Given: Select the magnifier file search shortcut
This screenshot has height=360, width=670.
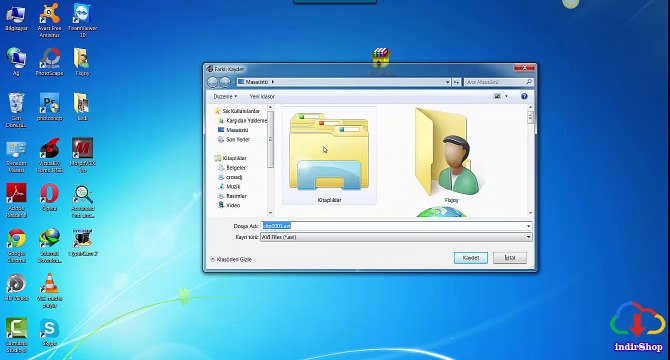Looking at the screenshot, I should click(x=82, y=201).
